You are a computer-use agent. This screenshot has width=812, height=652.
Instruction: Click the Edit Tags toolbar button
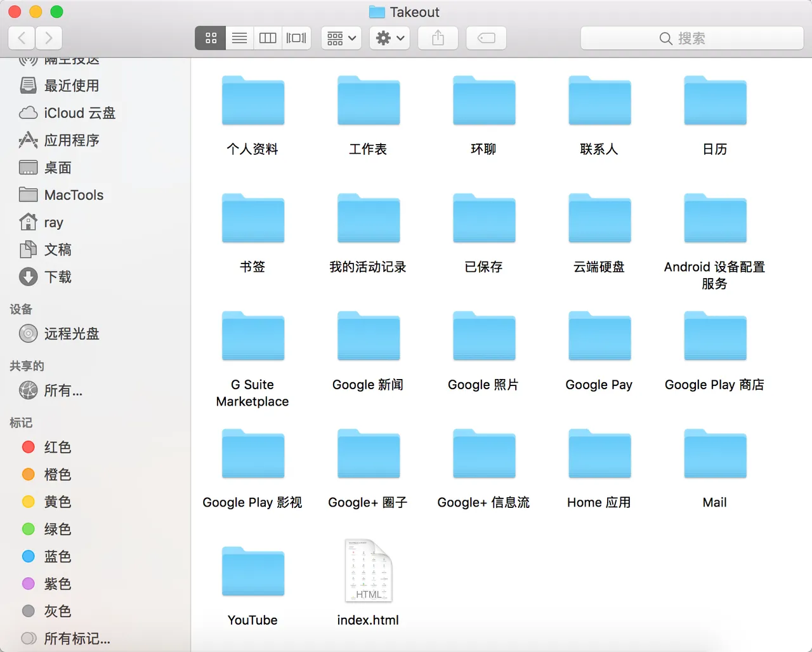pyautogui.click(x=487, y=38)
